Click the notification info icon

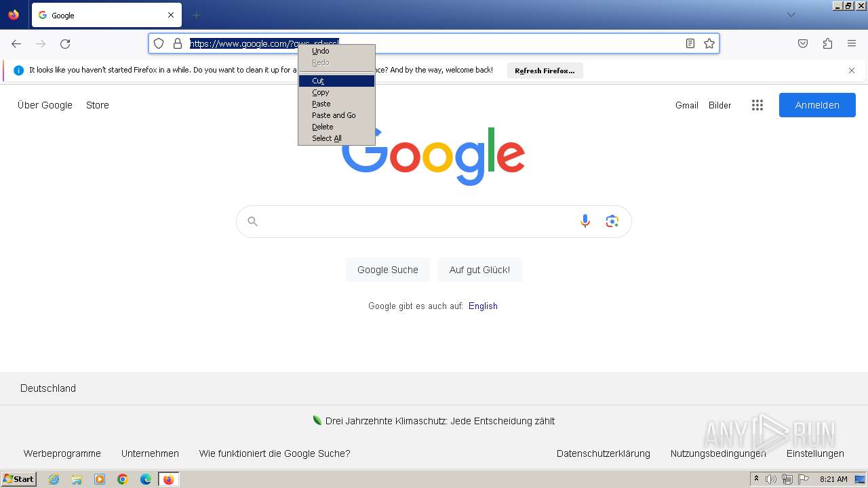[19, 70]
